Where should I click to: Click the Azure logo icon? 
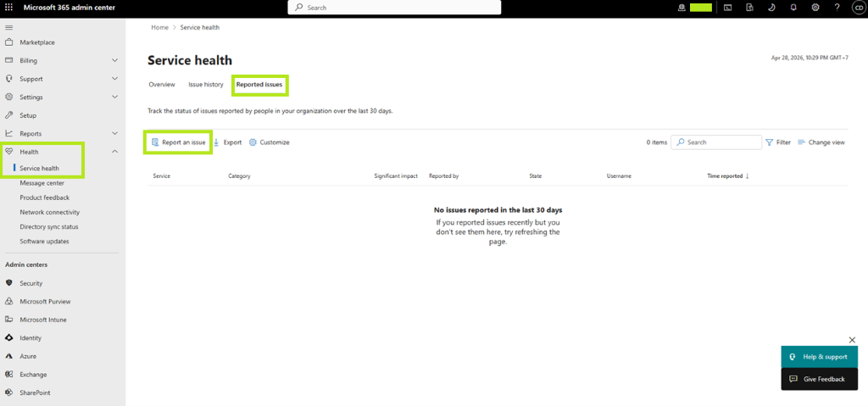click(8, 356)
